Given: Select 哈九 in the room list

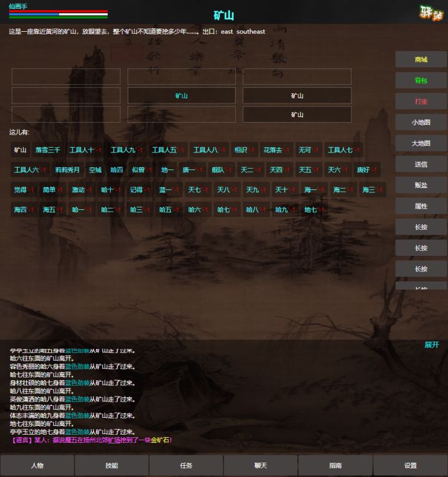Looking at the screenshot, I should (285, 210).
